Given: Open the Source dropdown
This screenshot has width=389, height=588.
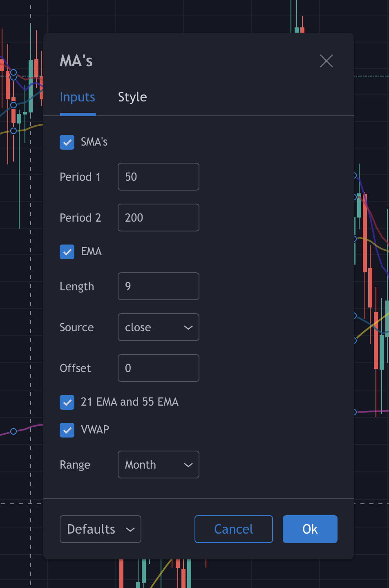Looking at the screenshot, I should (158, 327).
